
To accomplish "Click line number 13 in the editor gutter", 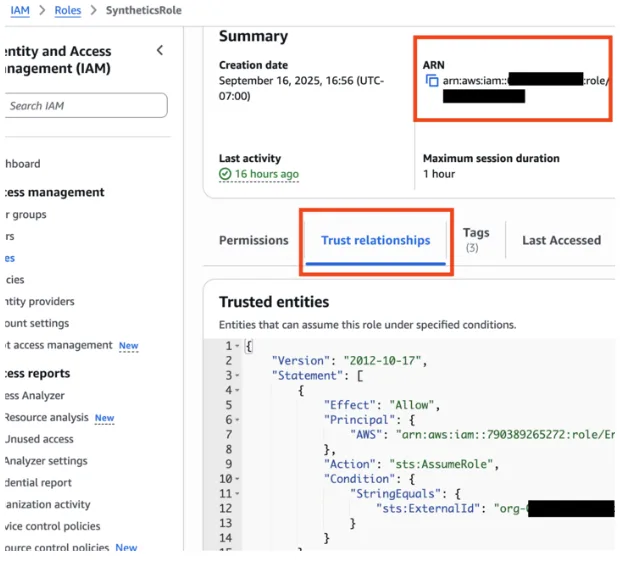I will coord(226,523).
